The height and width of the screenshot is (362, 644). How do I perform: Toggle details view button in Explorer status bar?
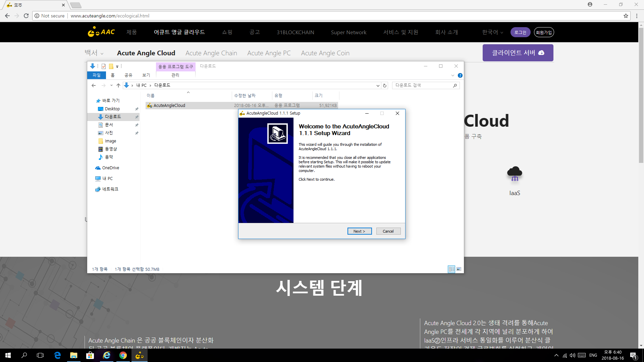pos(451,269)
